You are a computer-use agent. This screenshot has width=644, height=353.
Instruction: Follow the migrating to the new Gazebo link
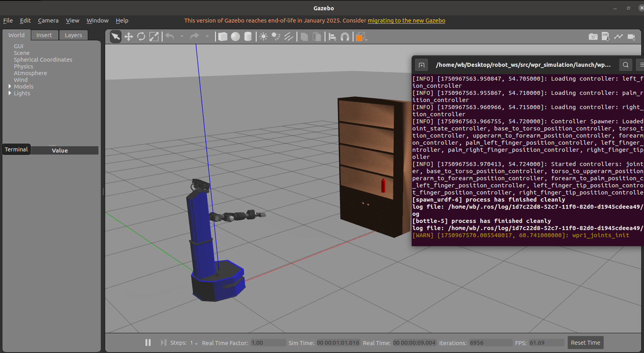coord(406,21)
